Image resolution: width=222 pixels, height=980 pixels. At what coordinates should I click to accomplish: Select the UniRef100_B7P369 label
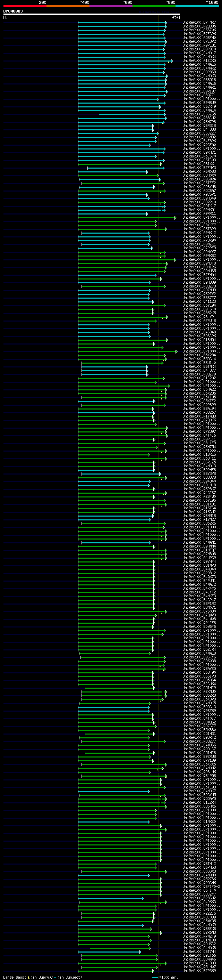[x=199, y=971]
